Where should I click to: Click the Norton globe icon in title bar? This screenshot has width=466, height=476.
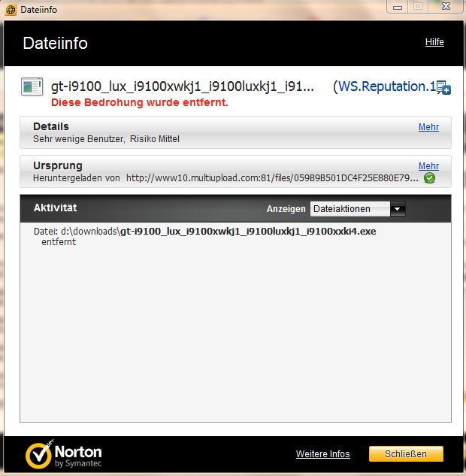click(11, 10)
